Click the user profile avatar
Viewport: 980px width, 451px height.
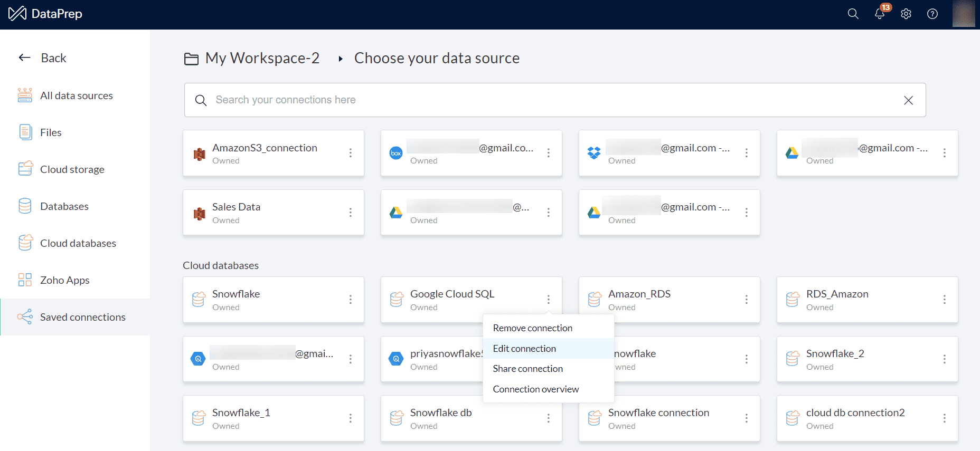[x=963, y=14]
